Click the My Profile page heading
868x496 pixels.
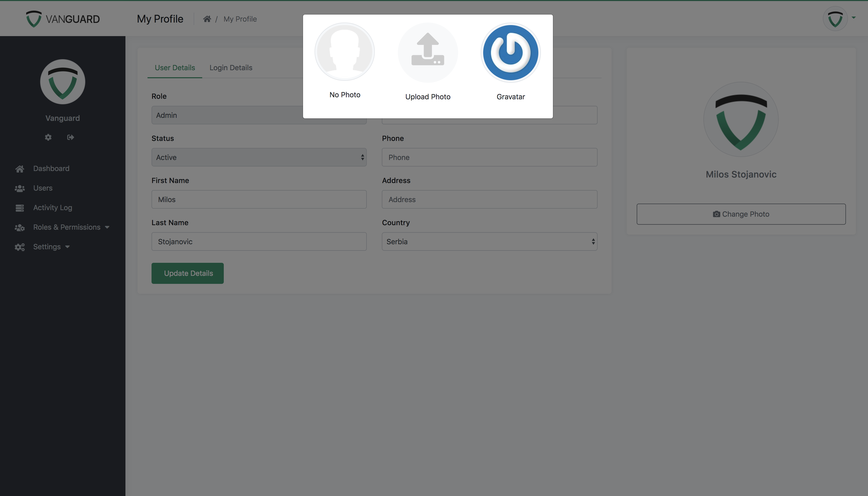click(x=160, y=19)
